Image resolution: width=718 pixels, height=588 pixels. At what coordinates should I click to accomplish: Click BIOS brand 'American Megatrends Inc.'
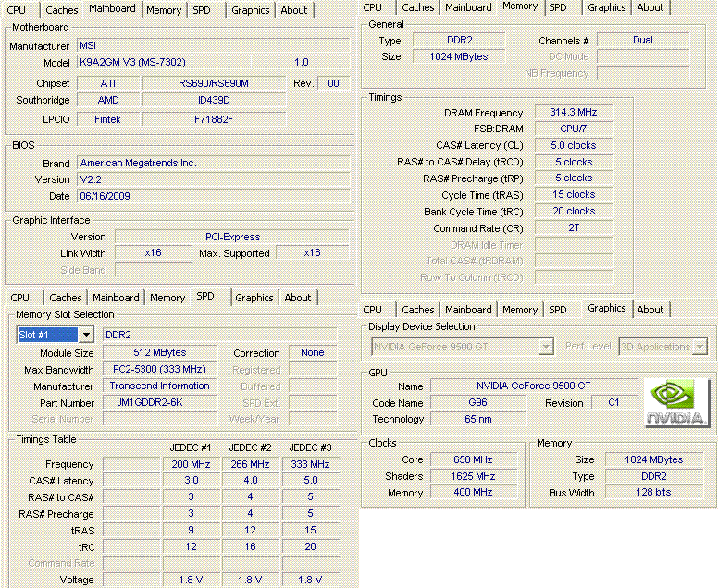coord(214,163)
